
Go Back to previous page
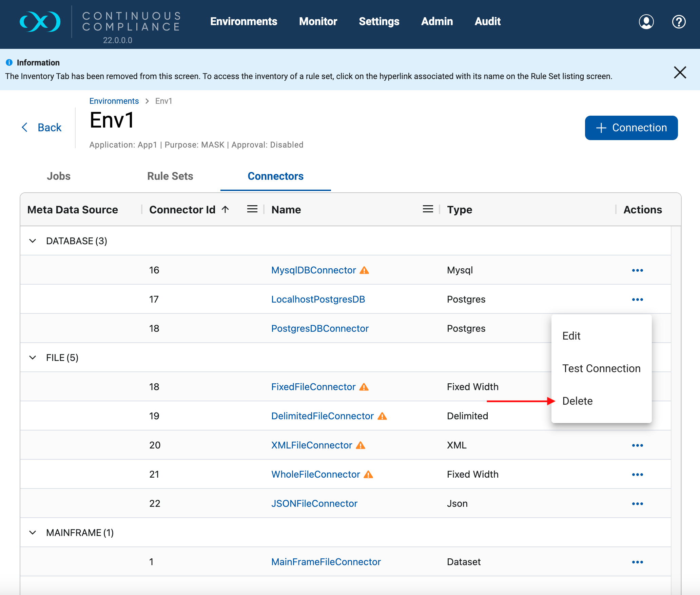(x=42, y=128)
